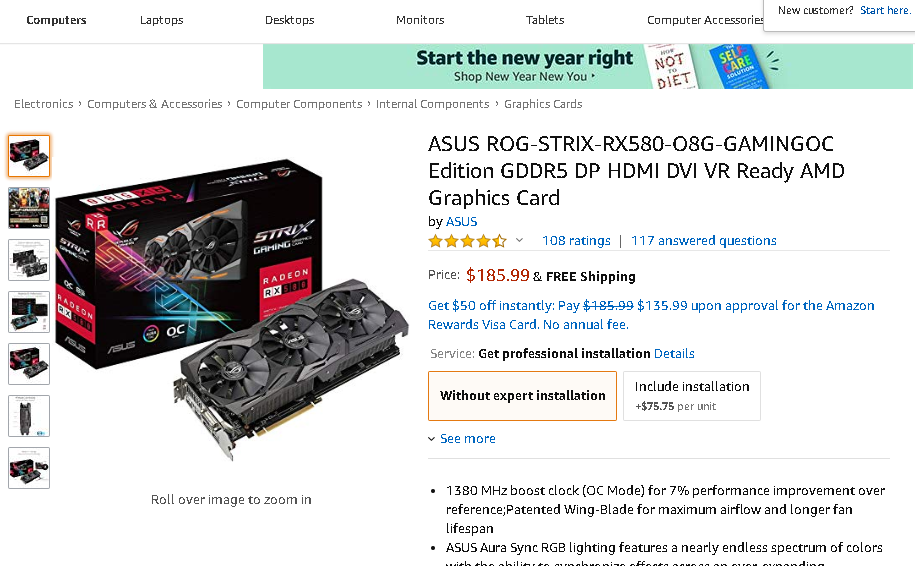Viewport: 915px width, 566px height.
Task: Open the Monitors navigation tab
Action: point(420,20)
